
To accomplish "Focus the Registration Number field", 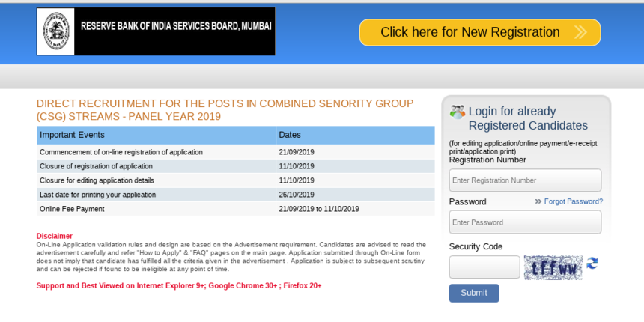I will pos(525,180).
